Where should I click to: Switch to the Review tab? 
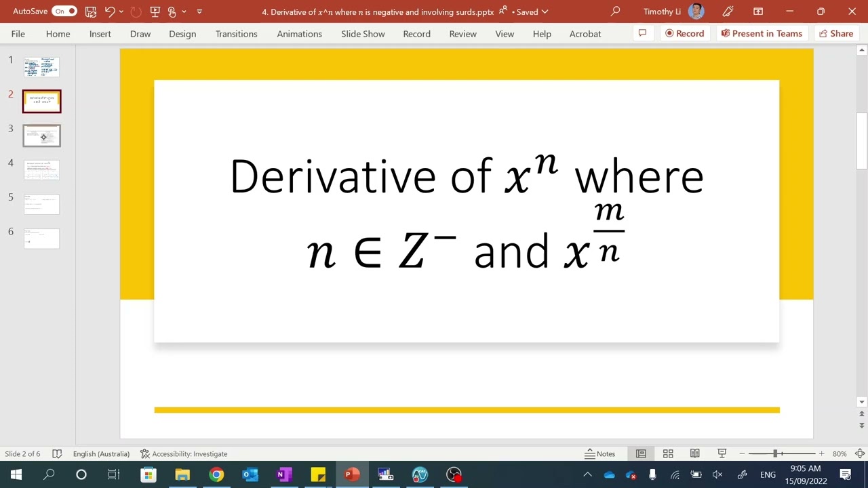click(x=463, y=34)
